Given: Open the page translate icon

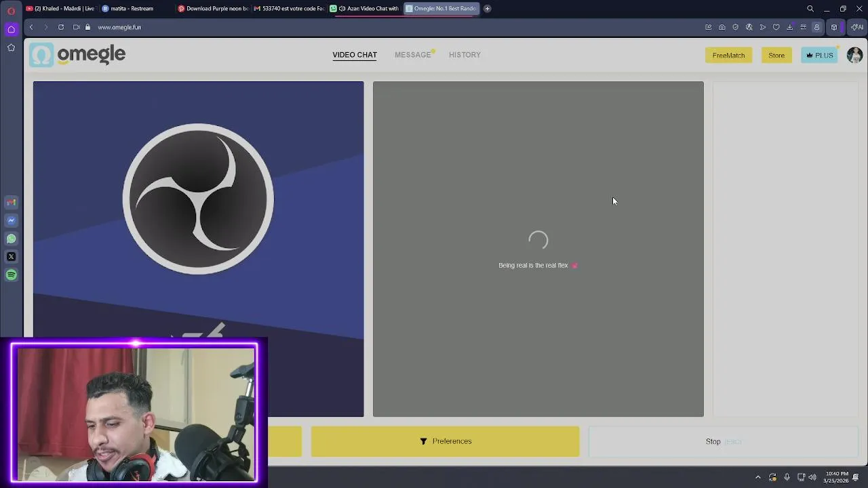Looking at the screenshot, I should tap(749, 27).
